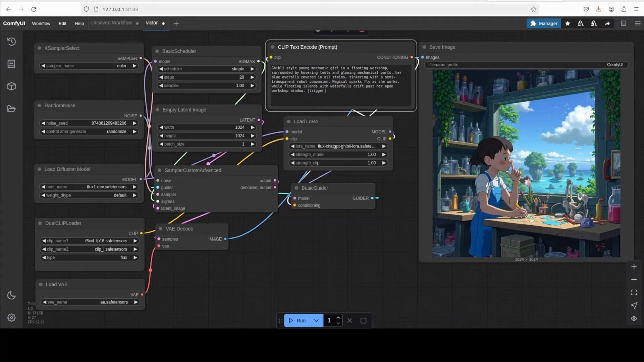This screenshot has width=644, height=362.
Task: Click the ComfyUI logo
Action: pyautogui.click(x=14, y=23)
